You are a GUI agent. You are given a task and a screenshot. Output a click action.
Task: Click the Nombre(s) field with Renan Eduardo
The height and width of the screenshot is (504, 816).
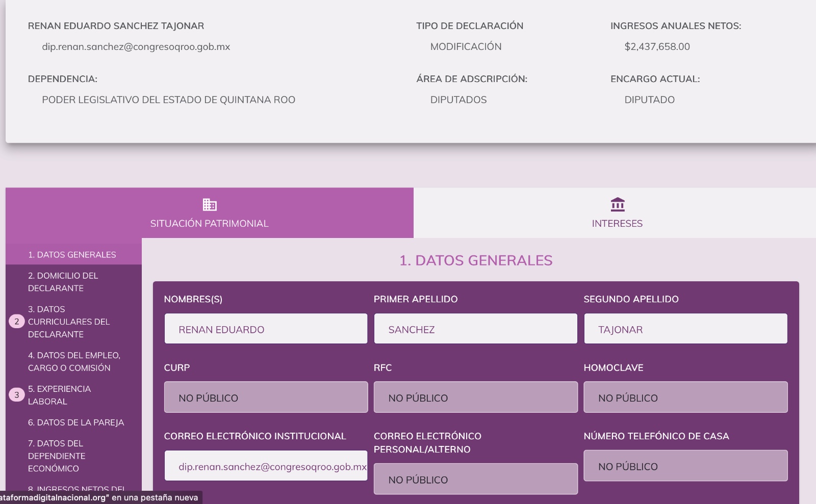click(265, 329)
